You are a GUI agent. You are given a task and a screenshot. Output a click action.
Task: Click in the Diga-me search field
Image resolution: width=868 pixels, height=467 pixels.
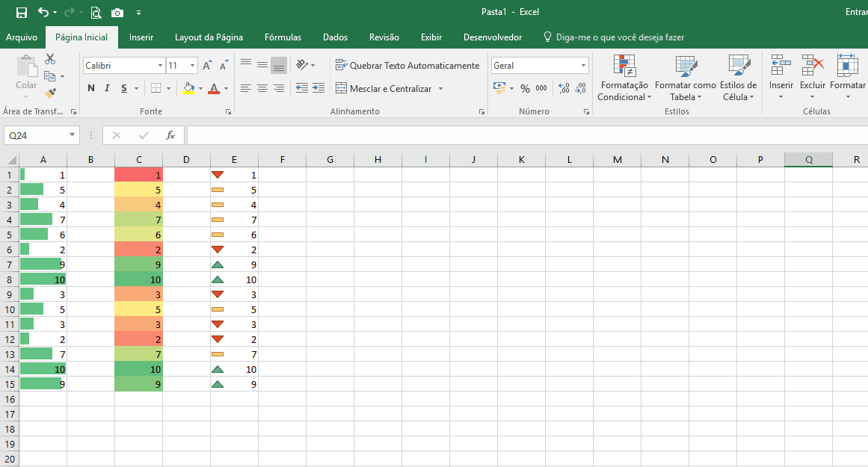(x=620, y=37)
